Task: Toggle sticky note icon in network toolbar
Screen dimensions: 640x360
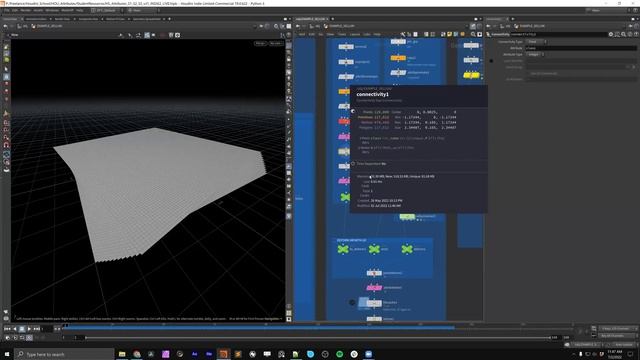Action: [416, 34]
